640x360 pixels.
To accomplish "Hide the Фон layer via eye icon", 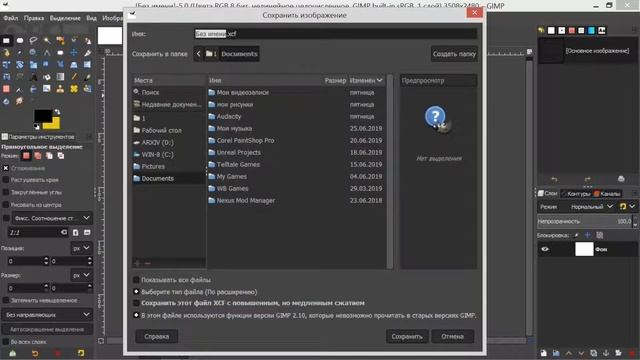I will 545,249.
